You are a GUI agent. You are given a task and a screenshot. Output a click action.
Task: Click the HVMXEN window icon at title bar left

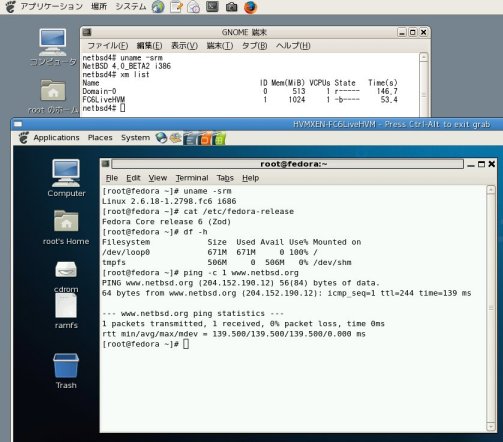[x=18, y=124]
